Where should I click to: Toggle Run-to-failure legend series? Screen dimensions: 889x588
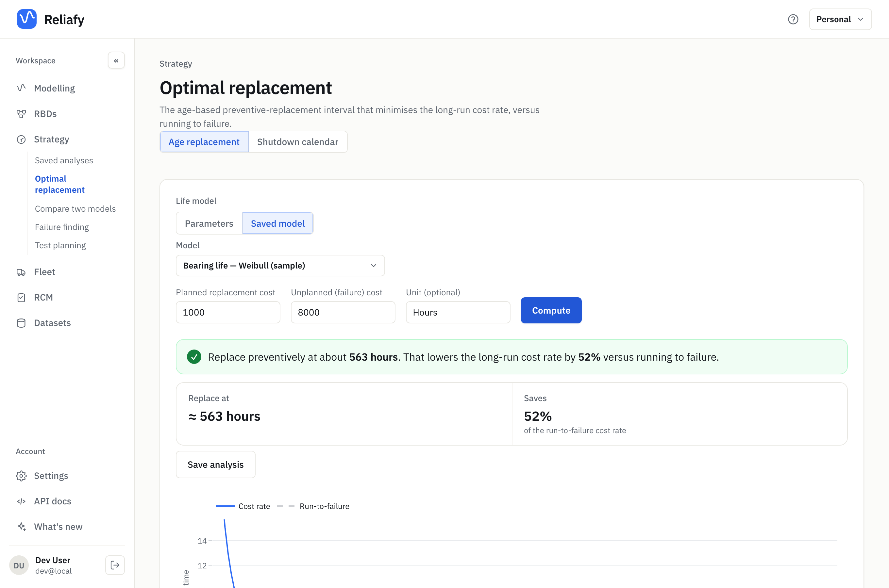coord(313,506)
